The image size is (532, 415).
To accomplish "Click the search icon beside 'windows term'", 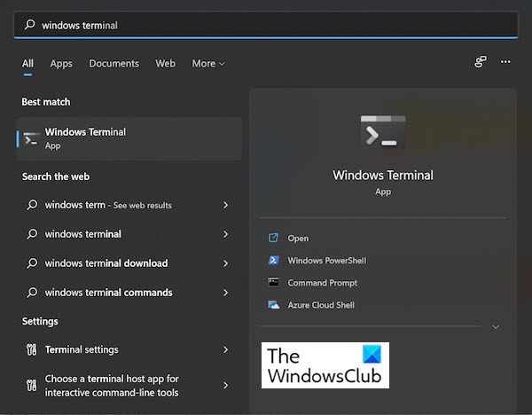I will click(x=32, y=205).
